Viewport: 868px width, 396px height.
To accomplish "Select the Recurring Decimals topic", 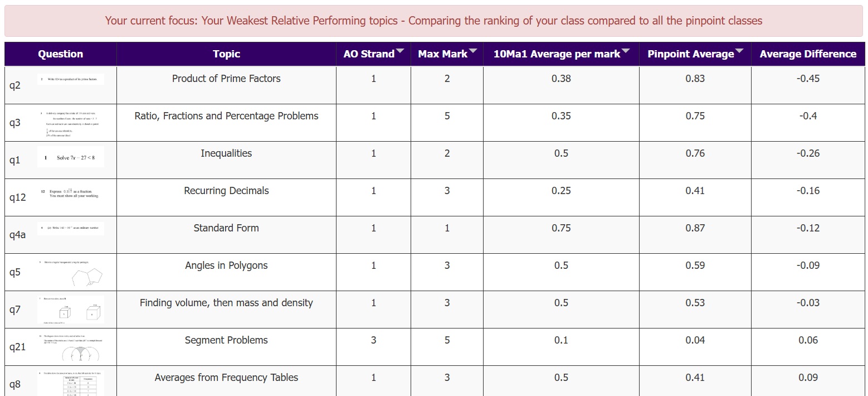I will [x=226, y=191].
